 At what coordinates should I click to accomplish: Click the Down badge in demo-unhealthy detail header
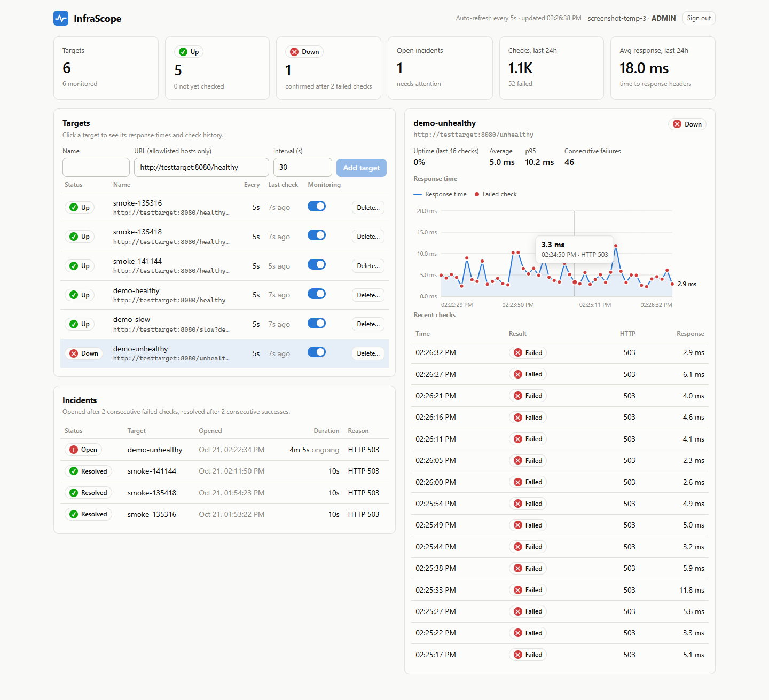click(x=687, y=124)
